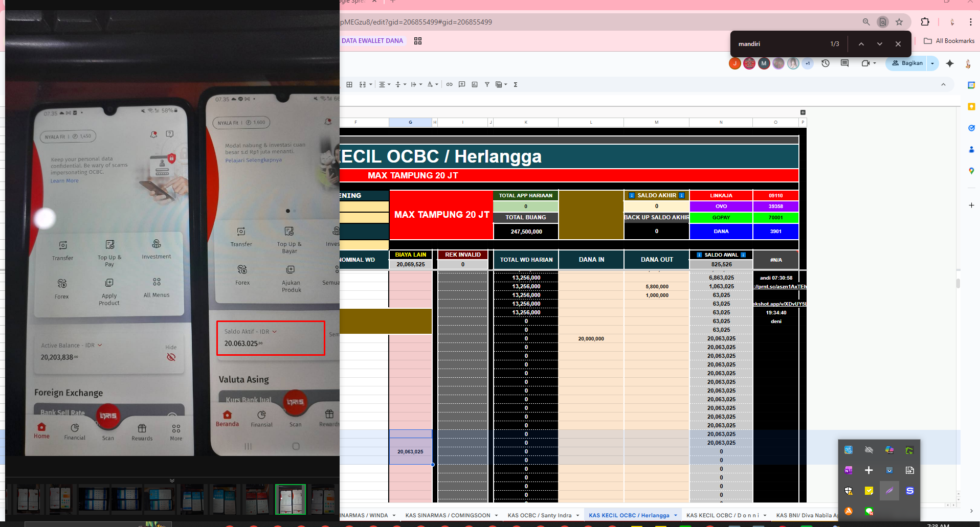Click the Bagikan share button

[907, 63]
